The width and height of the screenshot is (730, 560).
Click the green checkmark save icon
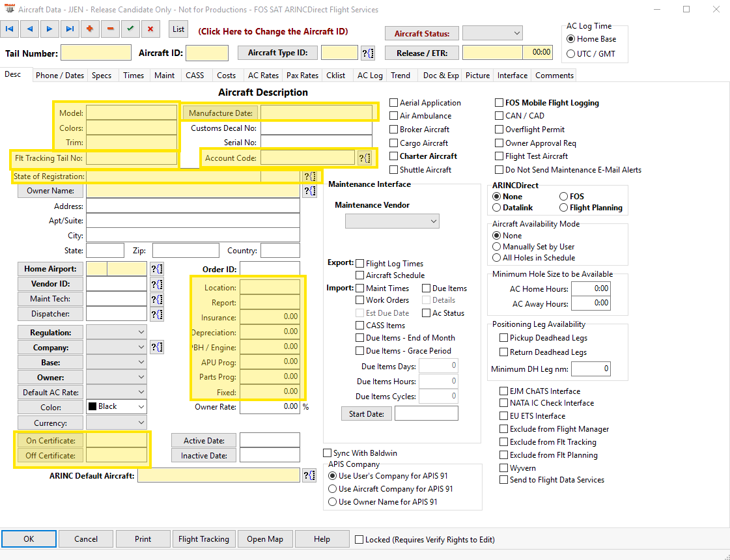point(130,29)
